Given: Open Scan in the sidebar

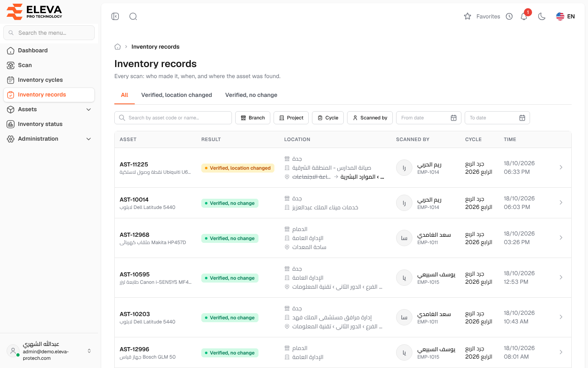Looking at the screenshot, I should point(49,65).
